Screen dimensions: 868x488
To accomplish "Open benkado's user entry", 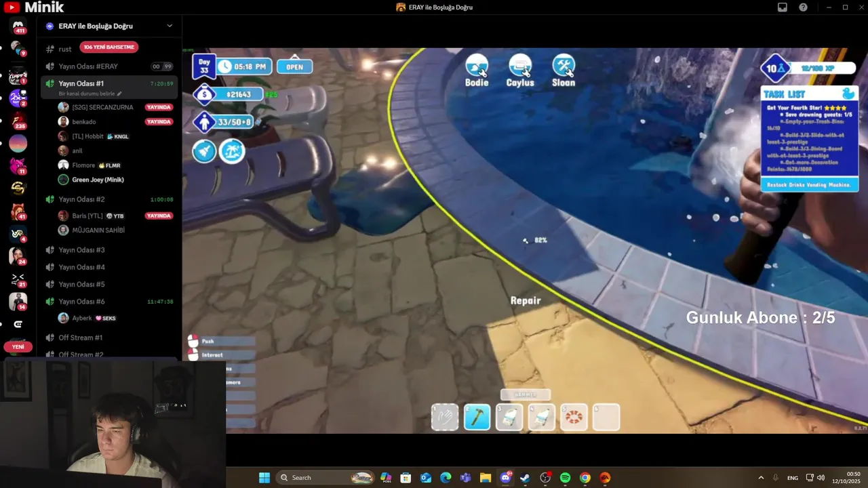I will coord(84,122).
